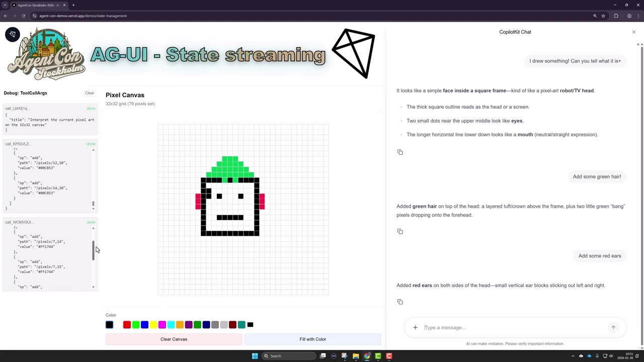Viewport: 644px width, 362px height.
Task: Click the call_KFfQVLZ log scrollbar thumb
Action: [93, 204]
